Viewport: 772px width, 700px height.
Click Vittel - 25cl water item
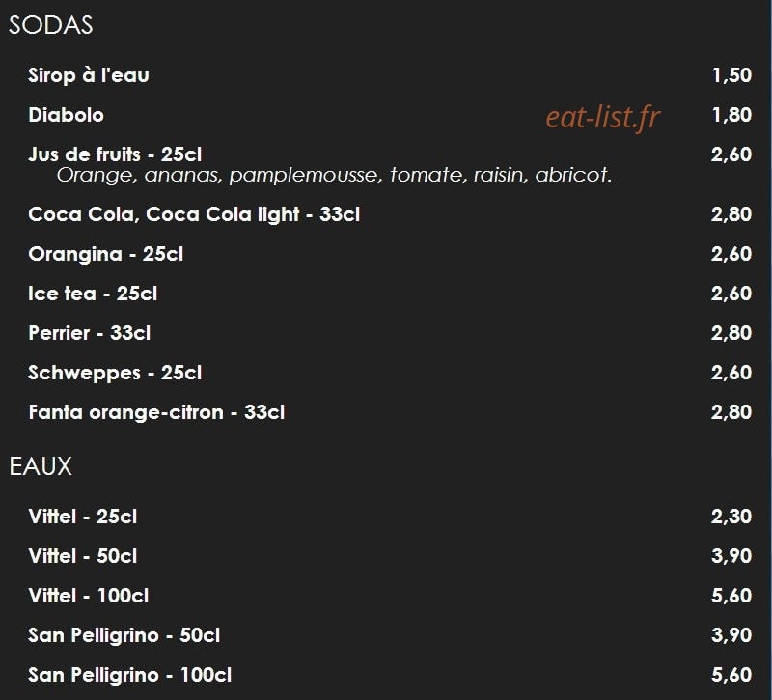[x=83, y=517]
